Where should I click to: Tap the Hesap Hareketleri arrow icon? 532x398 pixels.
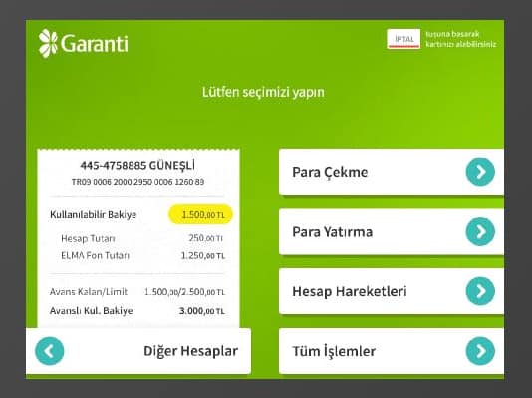480,291
